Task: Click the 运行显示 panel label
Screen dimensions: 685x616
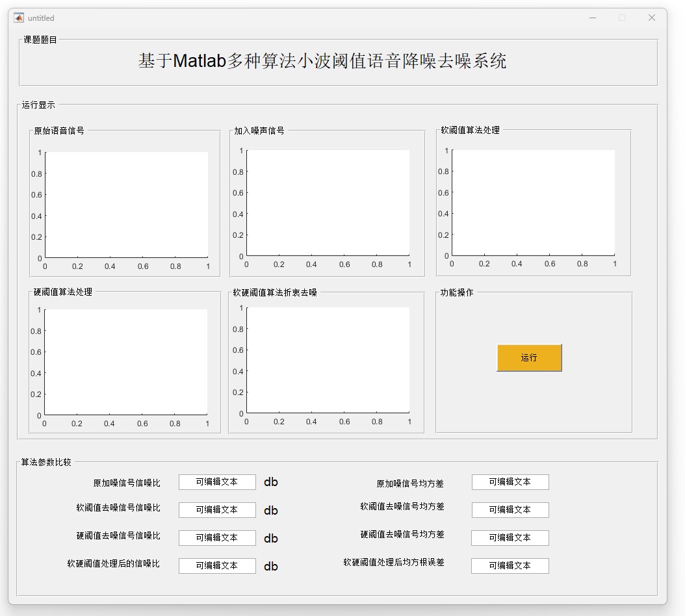Action: coord(38,105)
